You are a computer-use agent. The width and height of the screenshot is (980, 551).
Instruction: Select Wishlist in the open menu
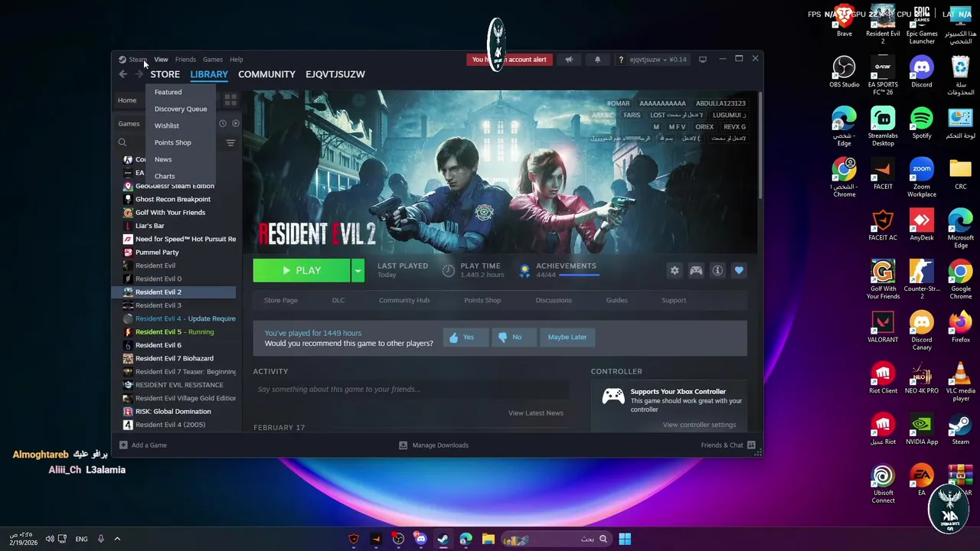click(166, 126)
